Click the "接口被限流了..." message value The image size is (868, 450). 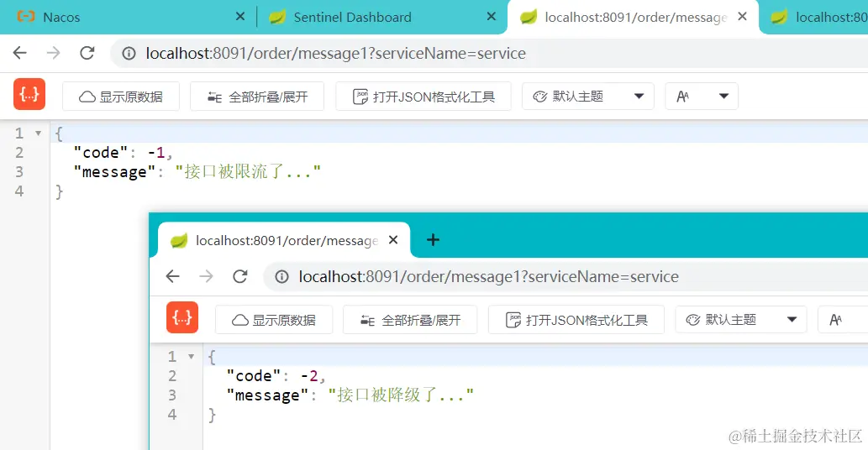pyautogui.click(x=248, y=171)
